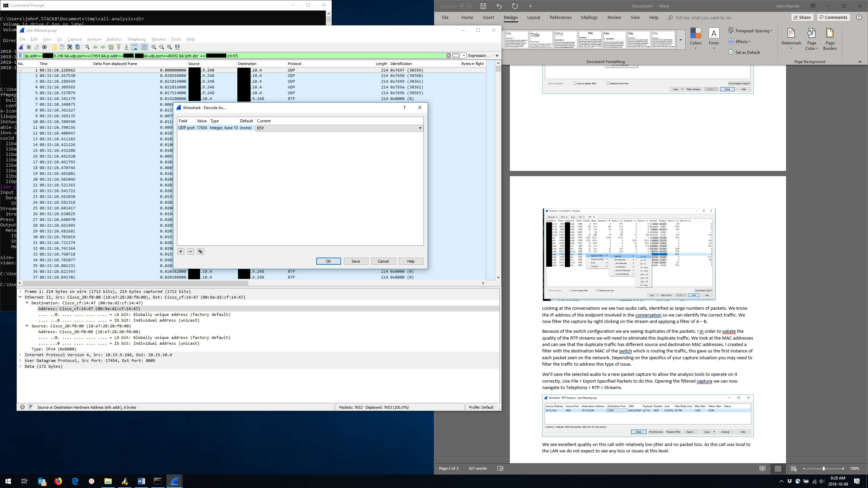Open Wireshark capture options gear icon
868x488 pixels.
(x=44, y=47)
